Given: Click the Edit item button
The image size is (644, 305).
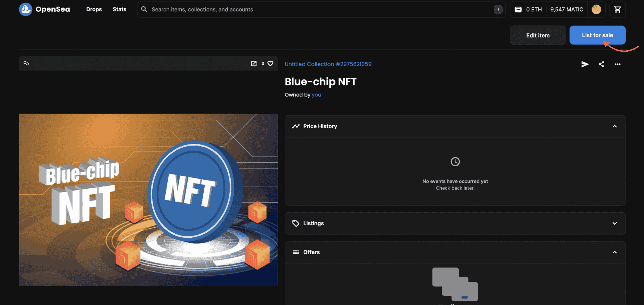Looking at the screenshot, I should (537, 35).
